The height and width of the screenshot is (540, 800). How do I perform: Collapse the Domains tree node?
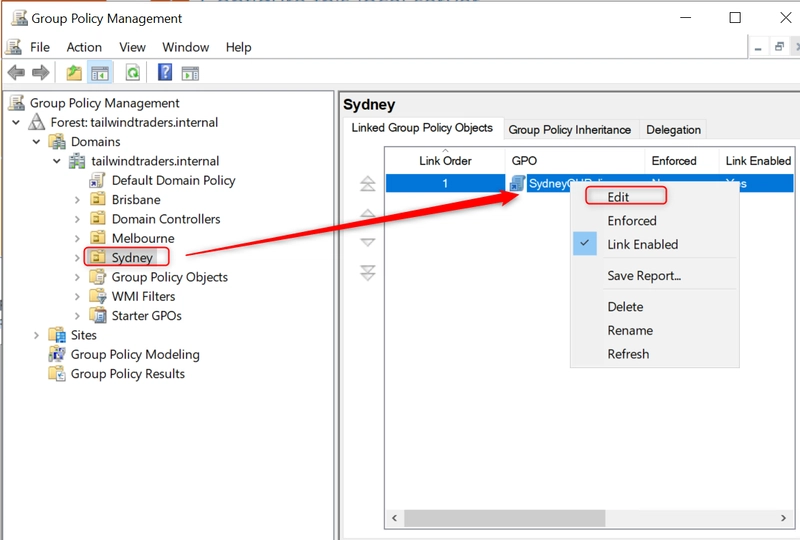tap(36, 142)
